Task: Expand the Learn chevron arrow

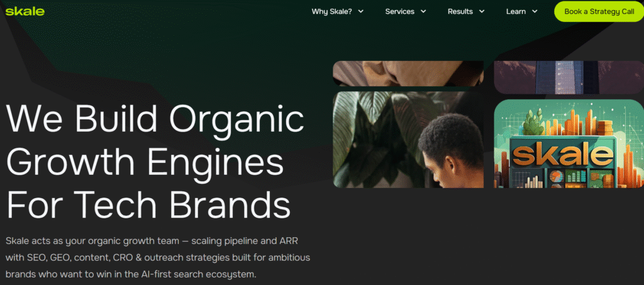Action: [535, 11]
